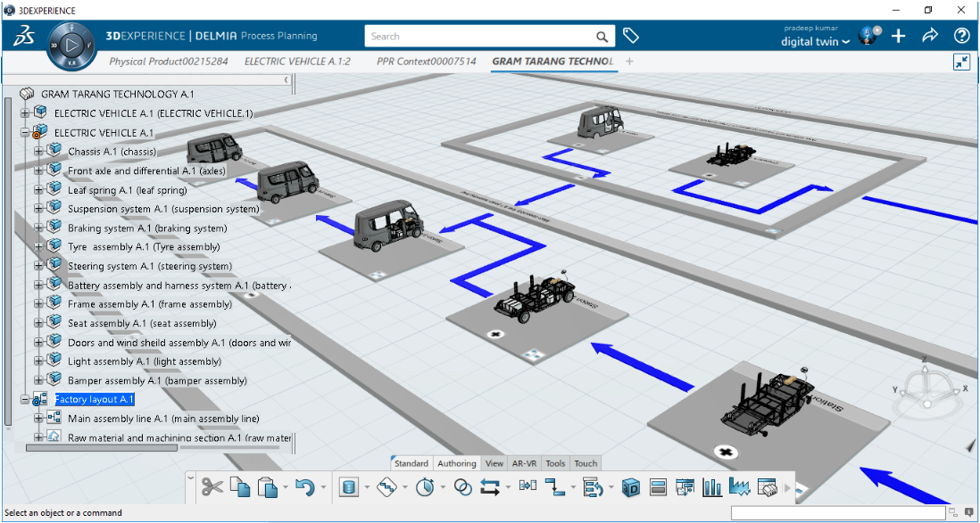Click the table-with-arrow icon right of stacked panels
Image resolution: width=980 pixels, height=523 pixels.
pos(685,486)
